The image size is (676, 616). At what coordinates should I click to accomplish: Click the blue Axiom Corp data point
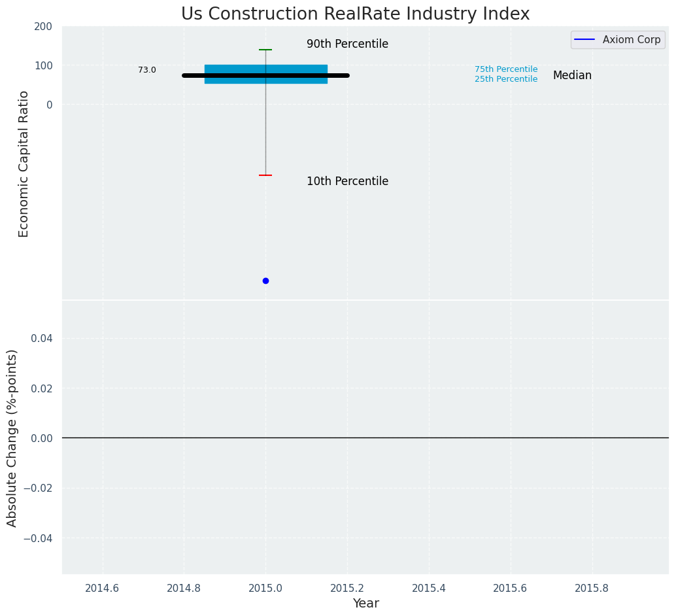[x=265, y=281]
